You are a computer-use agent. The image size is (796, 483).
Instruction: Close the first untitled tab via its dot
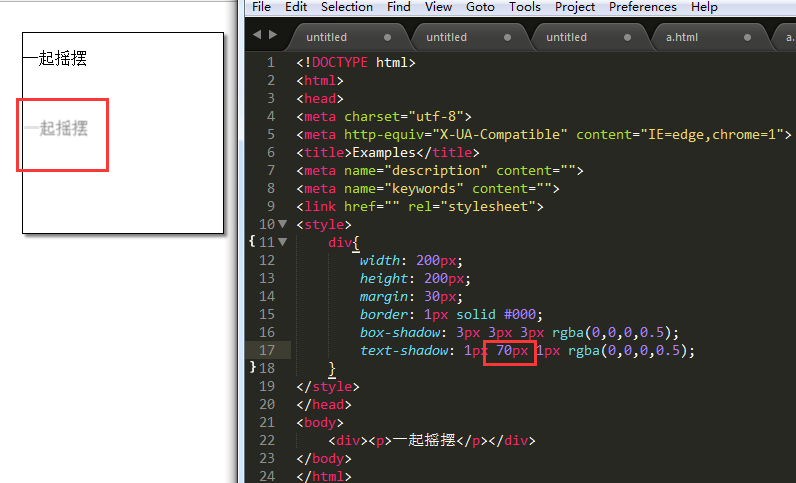387,37
